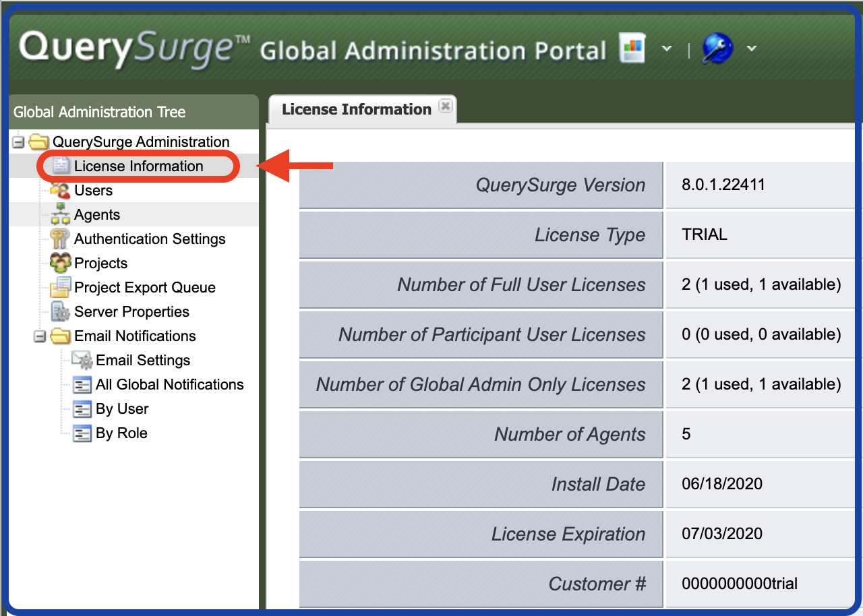This screenshot has width=863, height=616.
Task: Click version value 8.0.1.22411
Action: [723, 185]
